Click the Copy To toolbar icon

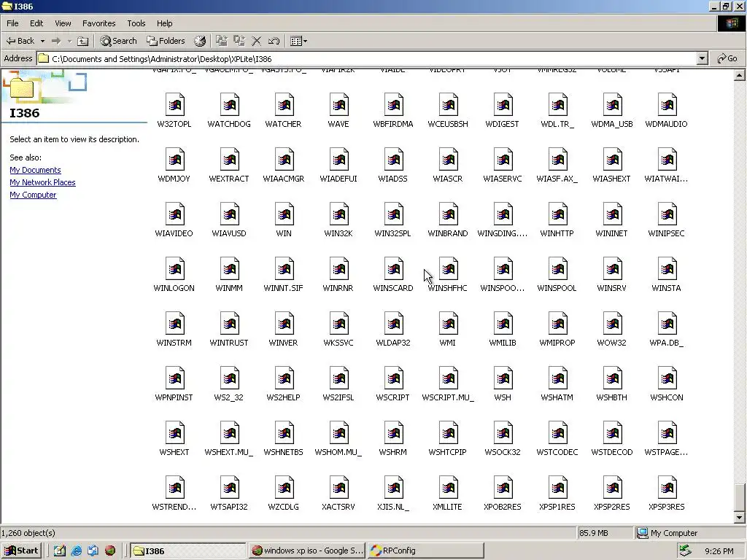pos(239,41)
